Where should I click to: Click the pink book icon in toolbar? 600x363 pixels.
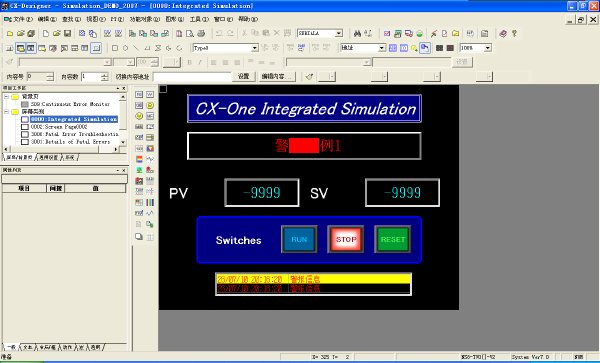click(x=503, y=34)
